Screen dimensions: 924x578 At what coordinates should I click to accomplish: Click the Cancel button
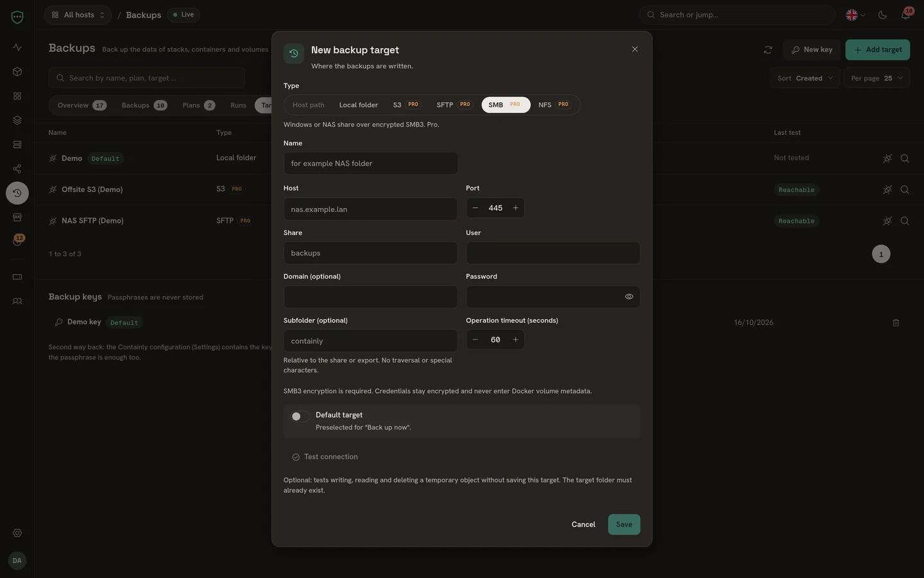583,525
